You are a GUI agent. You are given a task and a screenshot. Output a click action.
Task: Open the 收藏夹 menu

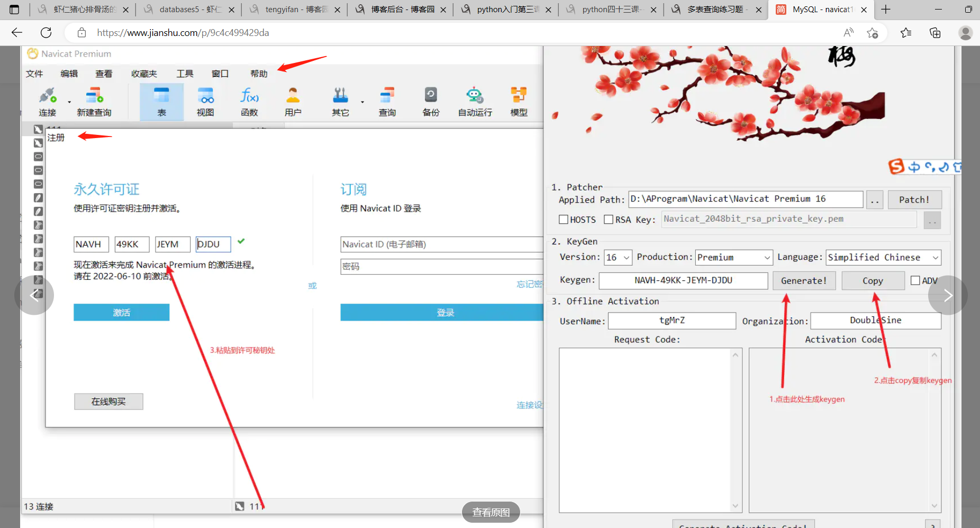point(144,74)
